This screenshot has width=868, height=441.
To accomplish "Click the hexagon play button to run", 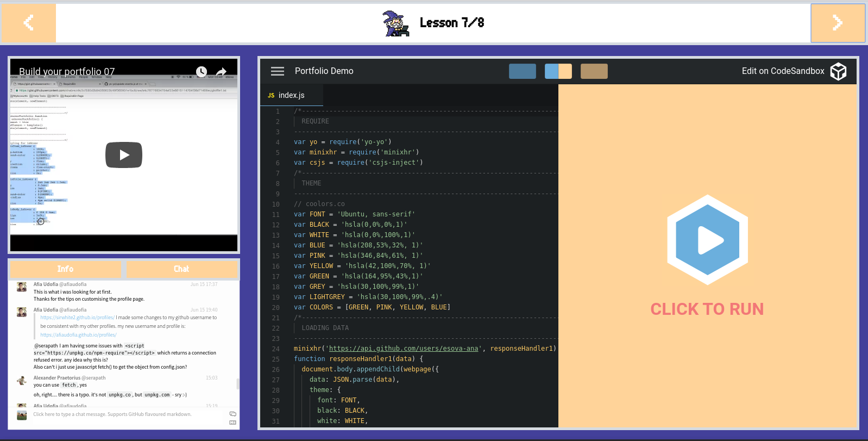I will point(708,240).
